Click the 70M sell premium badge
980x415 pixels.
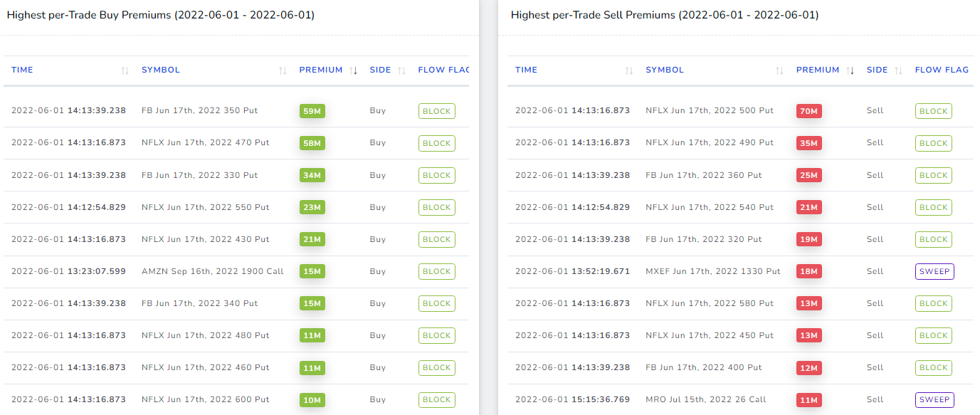tap(809, 111)
